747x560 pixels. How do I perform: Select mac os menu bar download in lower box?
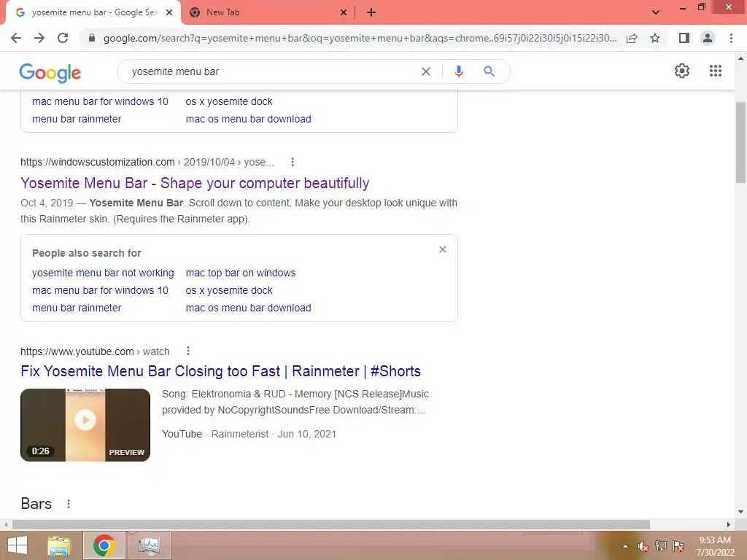tap(248, 308)
